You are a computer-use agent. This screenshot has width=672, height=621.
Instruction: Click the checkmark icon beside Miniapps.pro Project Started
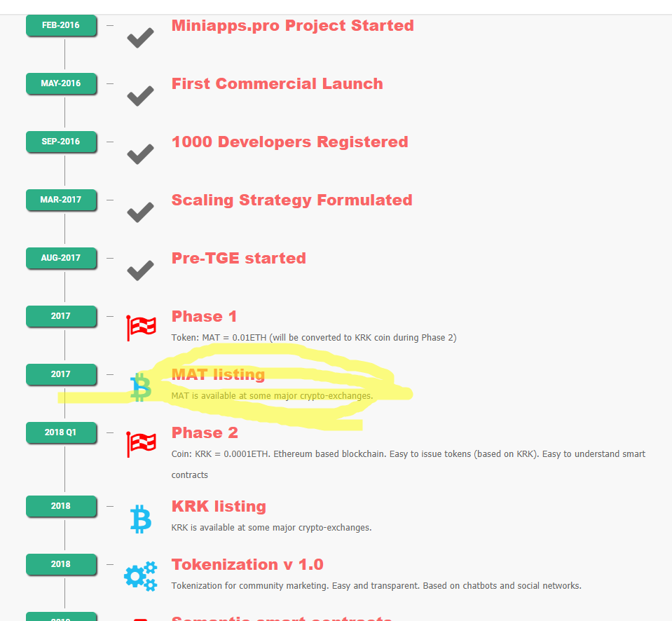pos(141,38)
